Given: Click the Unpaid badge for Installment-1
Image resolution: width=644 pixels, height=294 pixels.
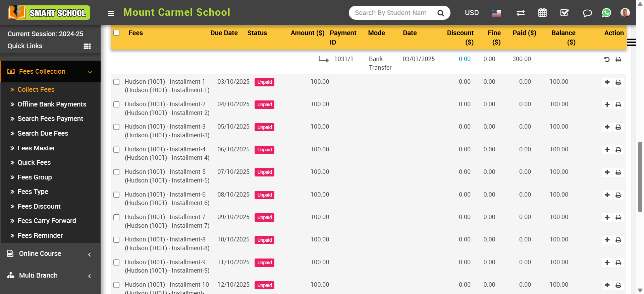Looking at the screenshot, I should (x=264, y=82).
